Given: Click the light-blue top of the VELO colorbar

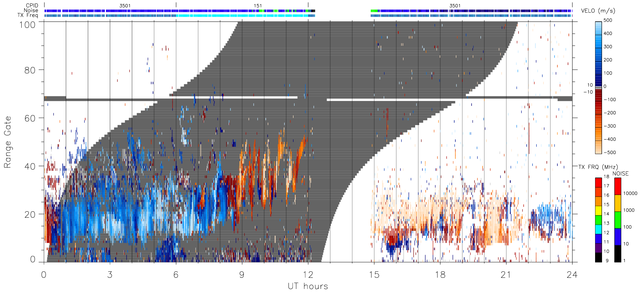Looking at the screenshot, I should coord(599,28).
